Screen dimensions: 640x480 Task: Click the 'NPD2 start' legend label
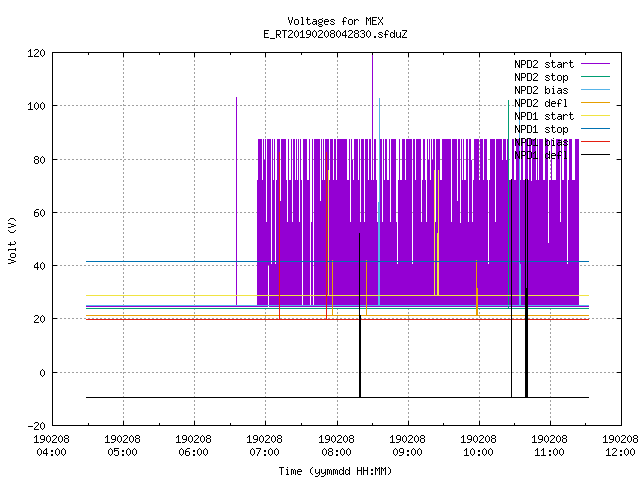[x=544, y=64]
